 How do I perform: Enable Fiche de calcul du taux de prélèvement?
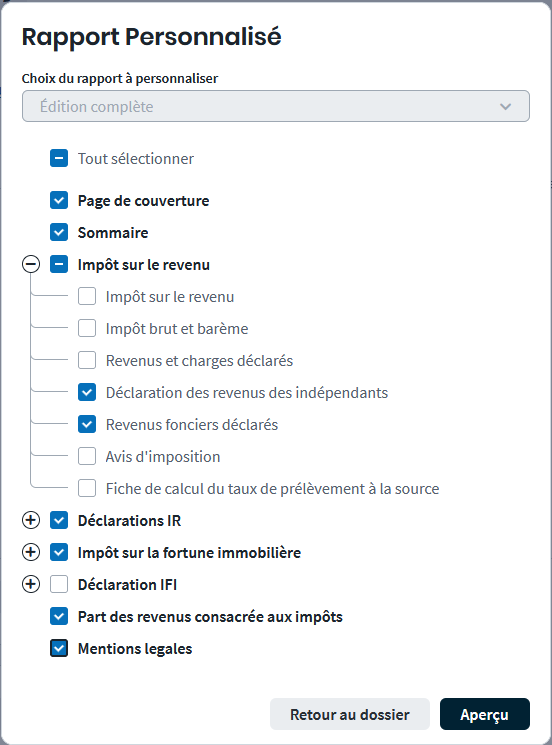click(87, 488)
